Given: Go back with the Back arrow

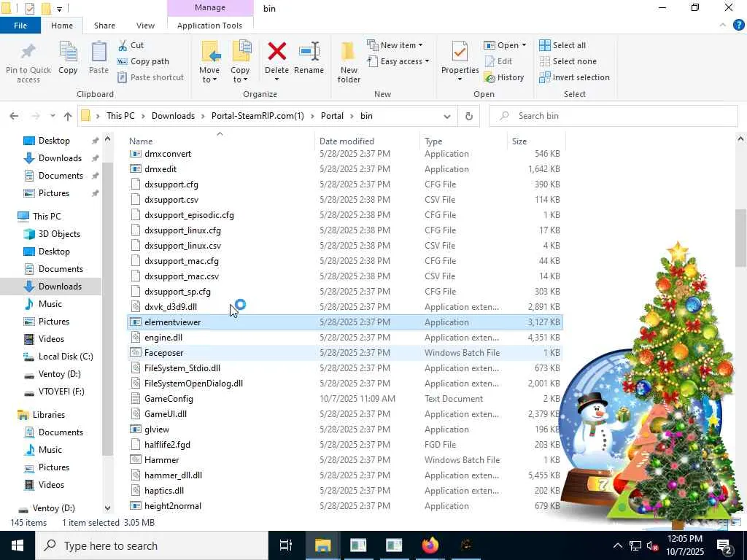Looking at the screenshot, I should [15, 116].
